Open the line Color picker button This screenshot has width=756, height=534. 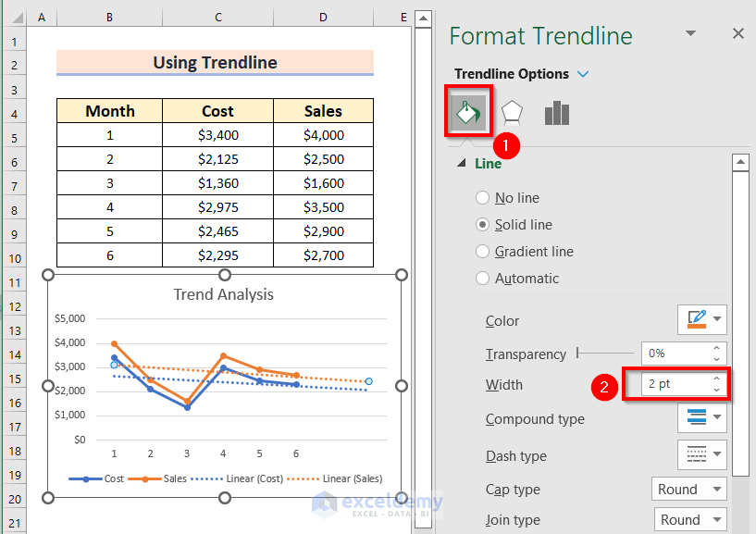pyautogui.click(x=703, y=320)
